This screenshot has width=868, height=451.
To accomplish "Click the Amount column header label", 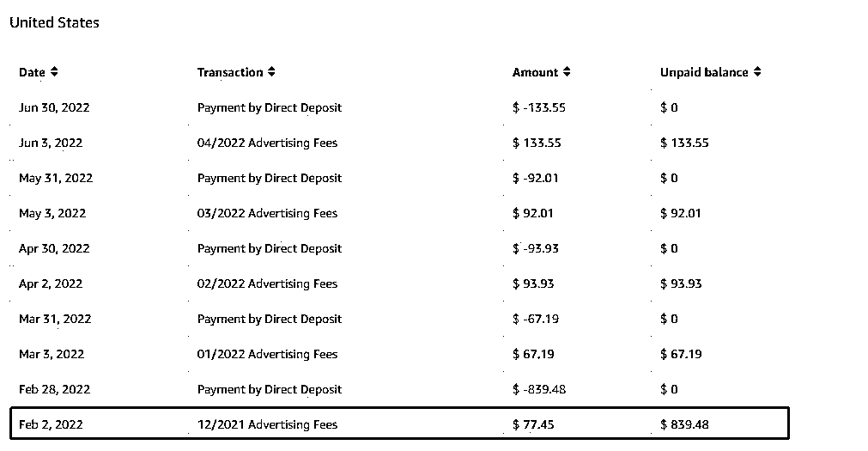I will 535,72.
